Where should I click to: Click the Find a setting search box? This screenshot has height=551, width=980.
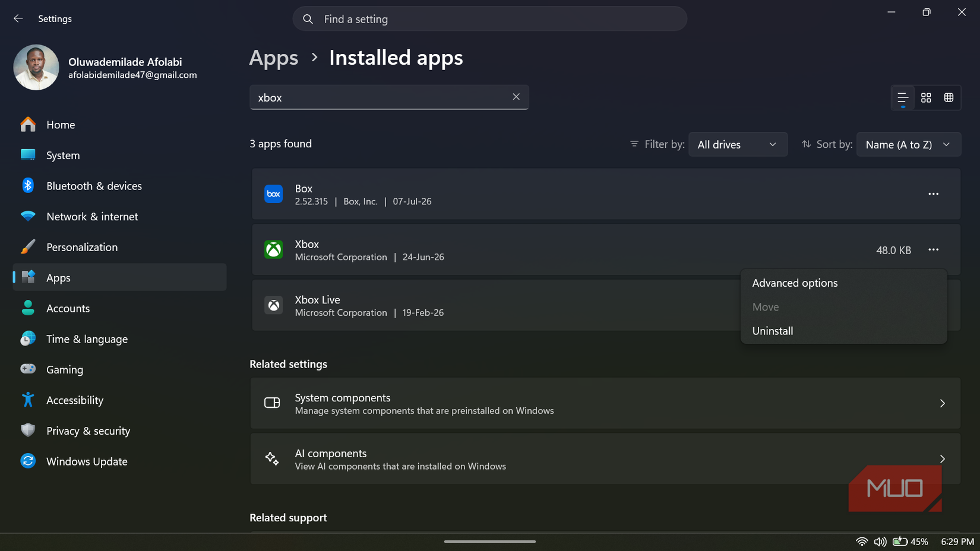pos(489,19)
